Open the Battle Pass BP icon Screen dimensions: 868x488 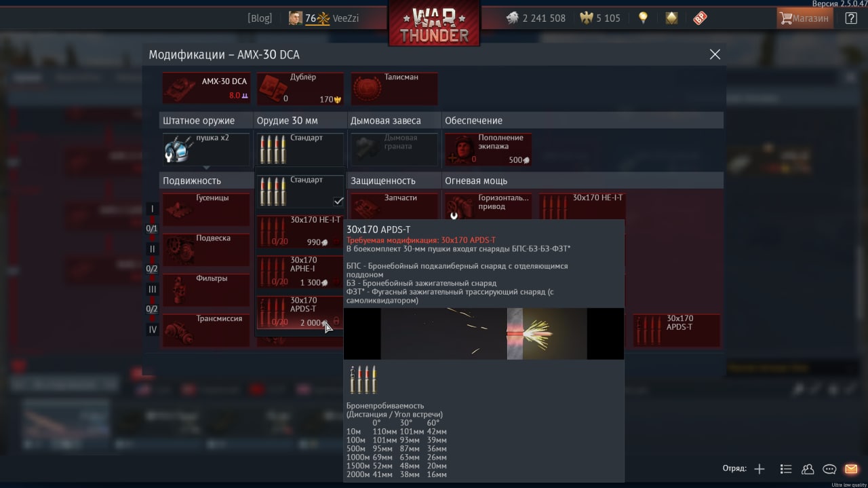pos(701,18)
